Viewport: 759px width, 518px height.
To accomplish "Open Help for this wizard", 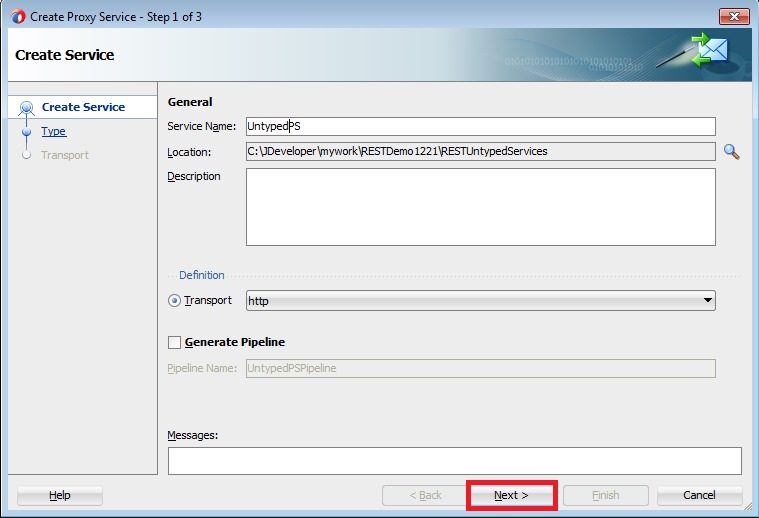I will click(60, 495).
